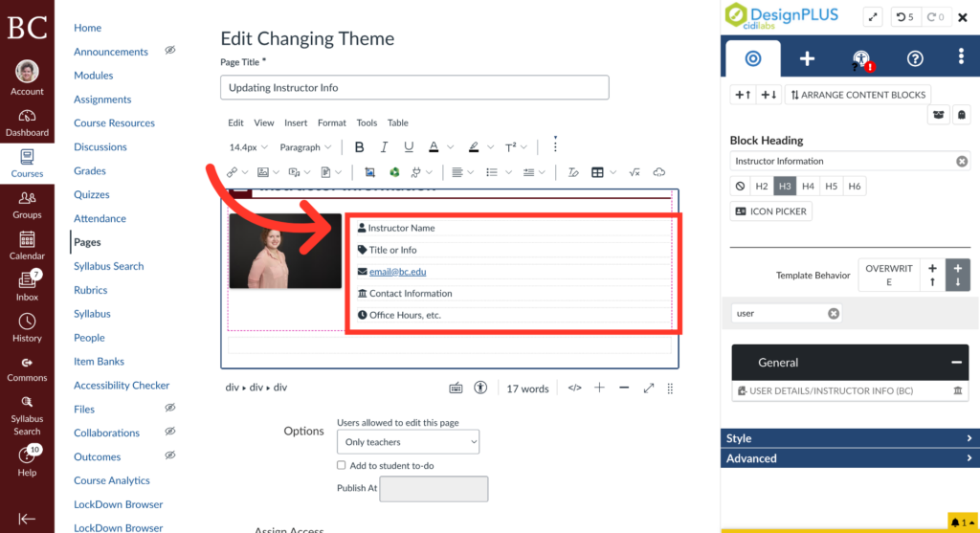Image resolution: width=980 pixels, height=533 pixels.
Task: Set heading level to H4
Action: 808,187
